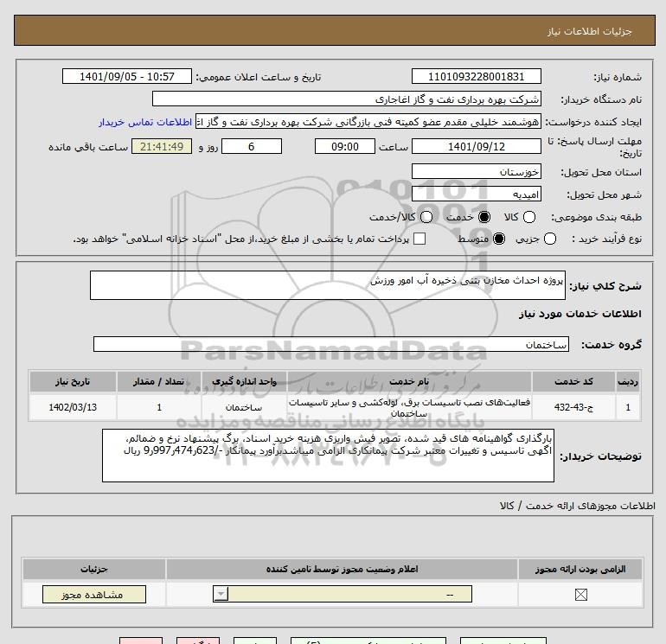
Task: Click the permit status combo box showing --
Action: pyautogui.click(x=343, y=594)
